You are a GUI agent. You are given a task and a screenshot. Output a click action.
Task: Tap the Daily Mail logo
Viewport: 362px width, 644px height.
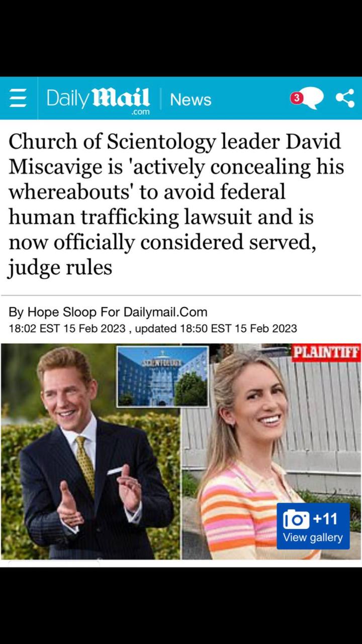[x=99, y=98]
